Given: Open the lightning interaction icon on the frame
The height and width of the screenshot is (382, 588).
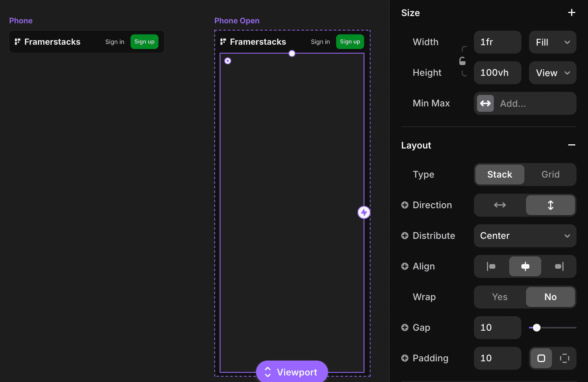Looking at the screenshot, I should 364,212.
